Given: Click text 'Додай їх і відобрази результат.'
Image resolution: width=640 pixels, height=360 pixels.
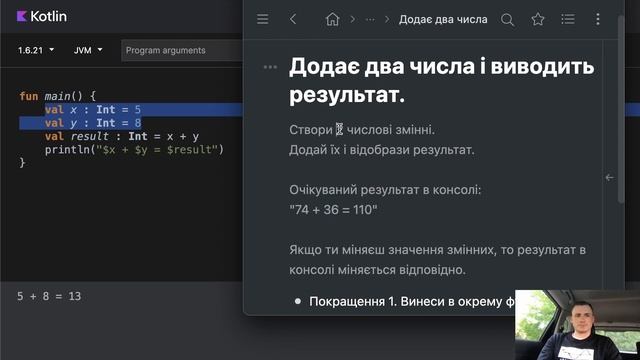Looking at the screenshot, I should coord(382,150).
